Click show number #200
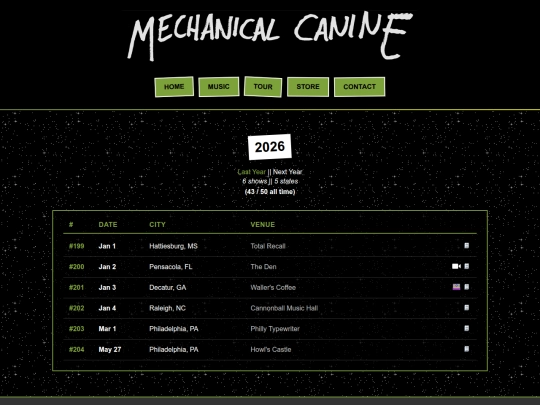The height and width of the screenshot is (405, 540). click(76, 267)
